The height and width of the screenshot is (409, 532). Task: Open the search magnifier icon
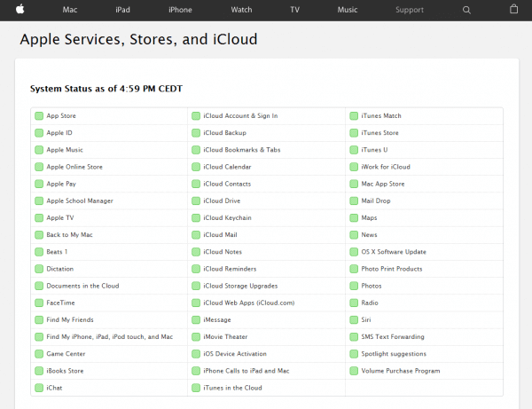(x=467, y=10)
